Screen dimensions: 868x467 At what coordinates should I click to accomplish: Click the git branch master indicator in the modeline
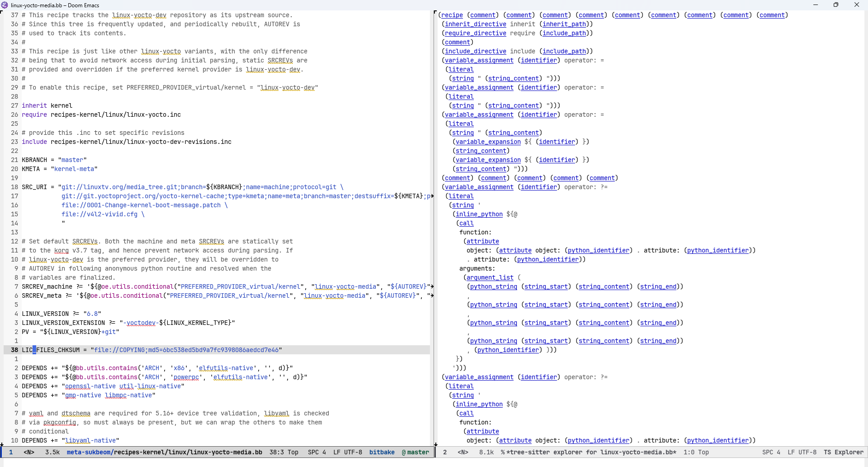[x=415, y=452]
